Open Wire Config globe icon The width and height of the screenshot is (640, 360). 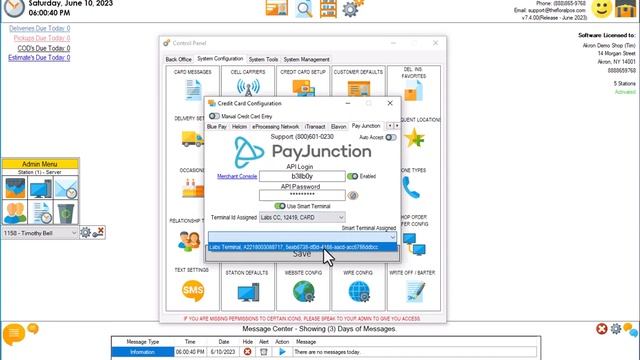pyautogui.click(x=359, y=291)
